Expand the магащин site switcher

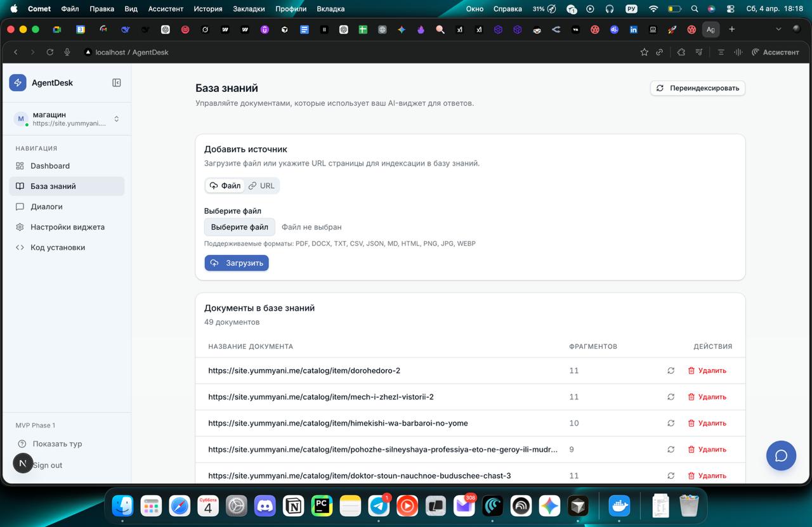[67, 119]
